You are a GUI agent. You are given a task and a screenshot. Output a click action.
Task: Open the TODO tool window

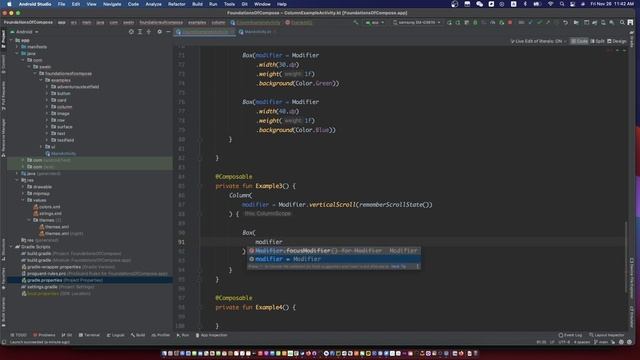pyautogui.click(x=18, y=335)
